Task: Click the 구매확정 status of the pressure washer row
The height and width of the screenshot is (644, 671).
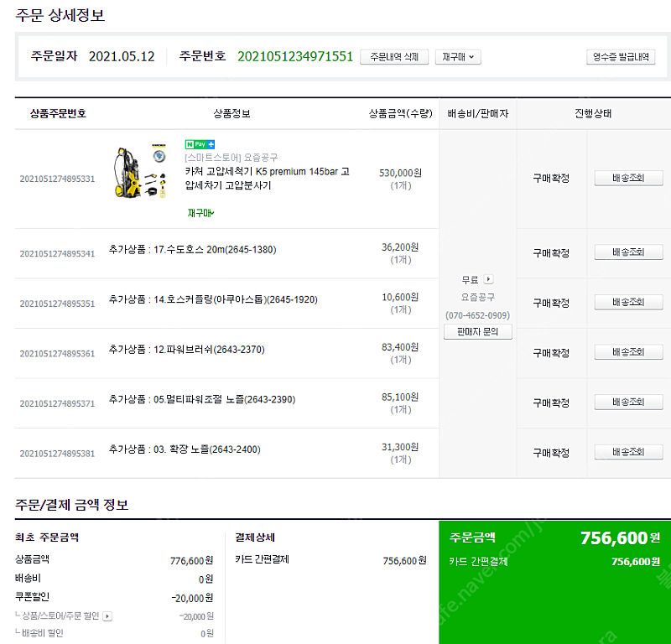Action: 551,178
